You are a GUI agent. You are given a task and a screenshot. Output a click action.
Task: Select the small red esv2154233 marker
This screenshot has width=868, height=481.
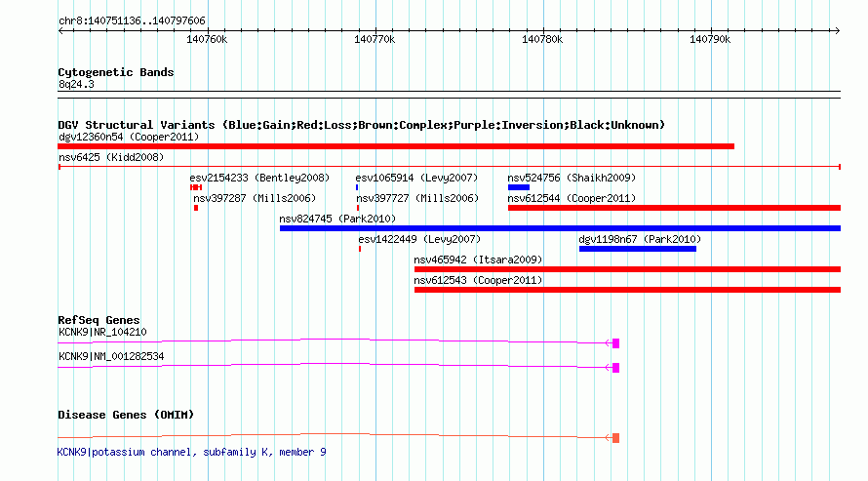tap(196, 187)
